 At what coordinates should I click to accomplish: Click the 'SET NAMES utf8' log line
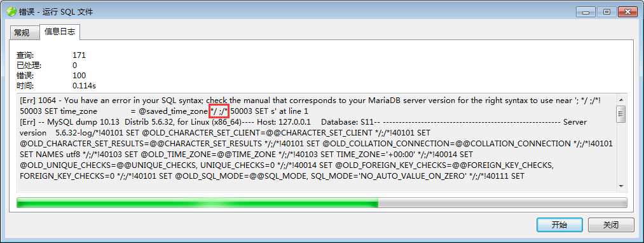(247, 155)
